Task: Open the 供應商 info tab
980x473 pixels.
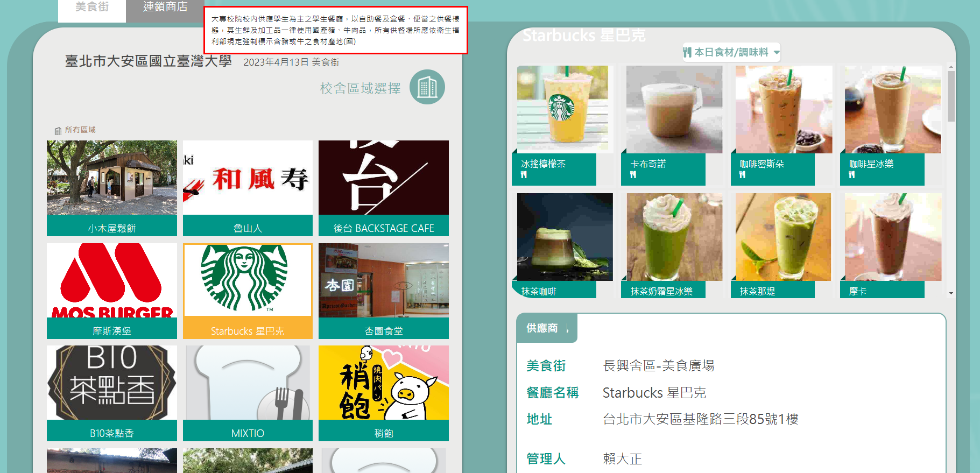Action: [547, 328]
